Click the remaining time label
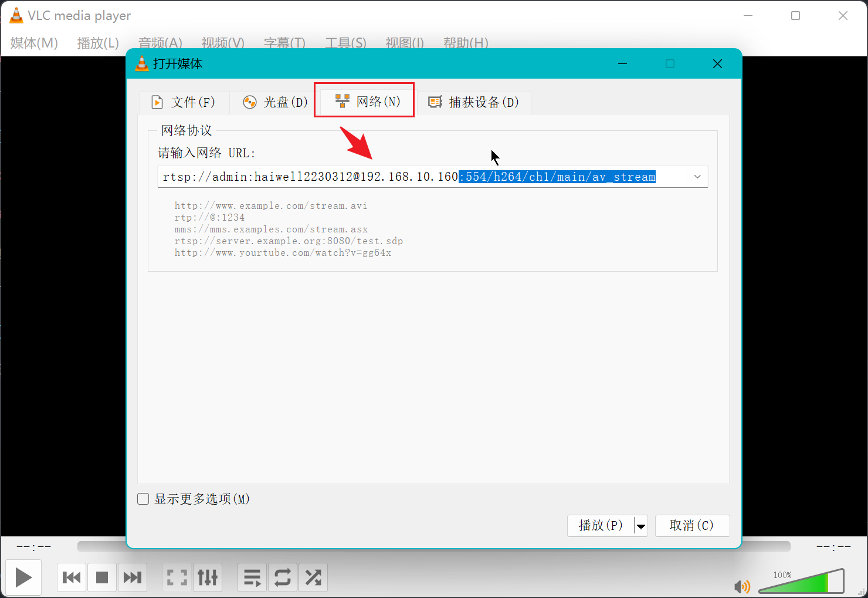Image resolution: width=868 pixels, height=598 pixels. click(x=833, y=547)
